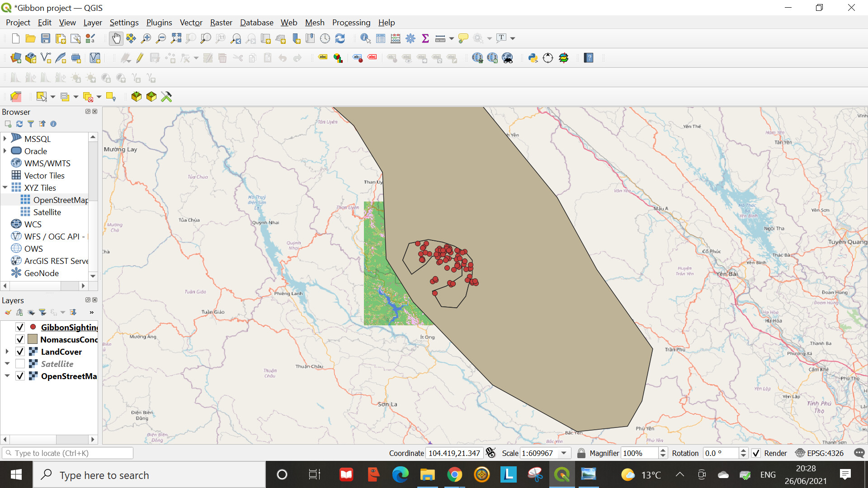This screenshot has width=868, height=488.
Task: Collapse the OpenStreetMap layer entry
Action: (7, 376)
